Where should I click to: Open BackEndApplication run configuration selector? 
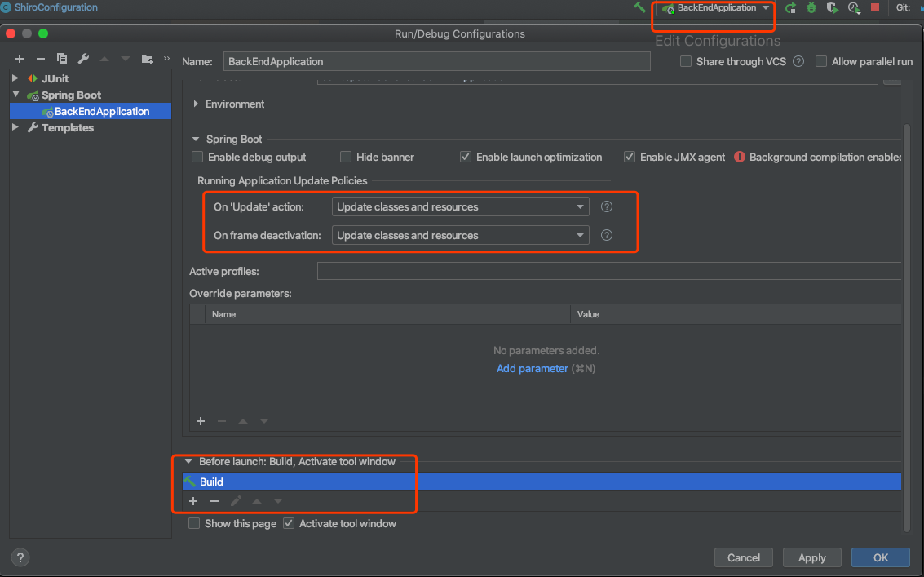[x=714, y=7]
